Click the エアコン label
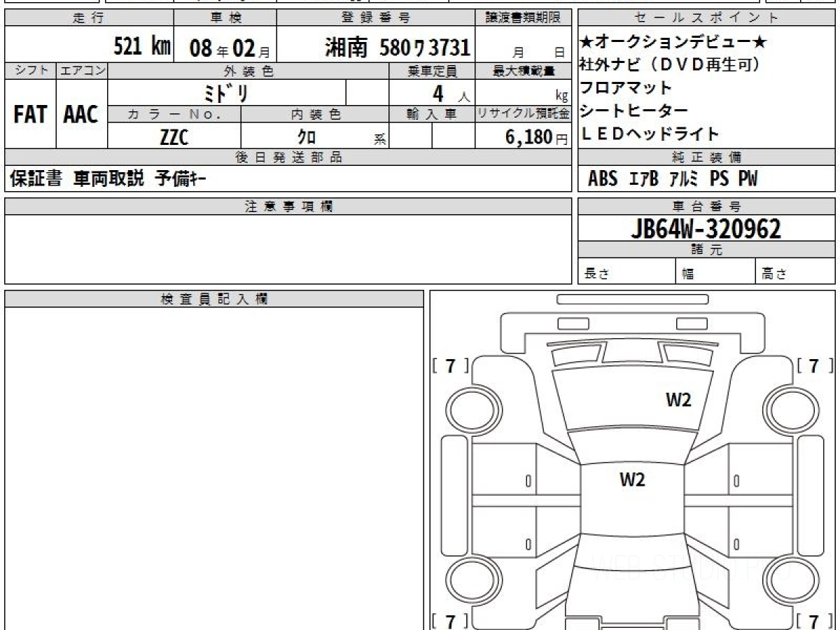Image resolution: width=840 pixels, height=630 pixels. (x=82, y=71)
